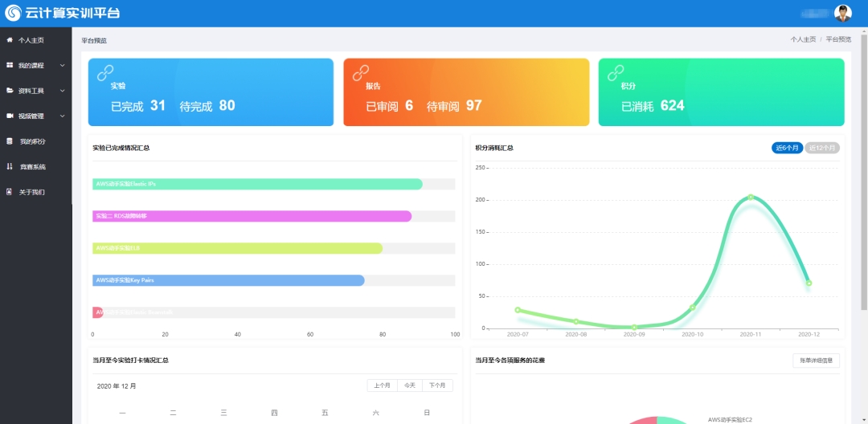868x424 pixels.
Task: Expand the 视频管理 sidebar menu
Action: (x=35, y=116)
